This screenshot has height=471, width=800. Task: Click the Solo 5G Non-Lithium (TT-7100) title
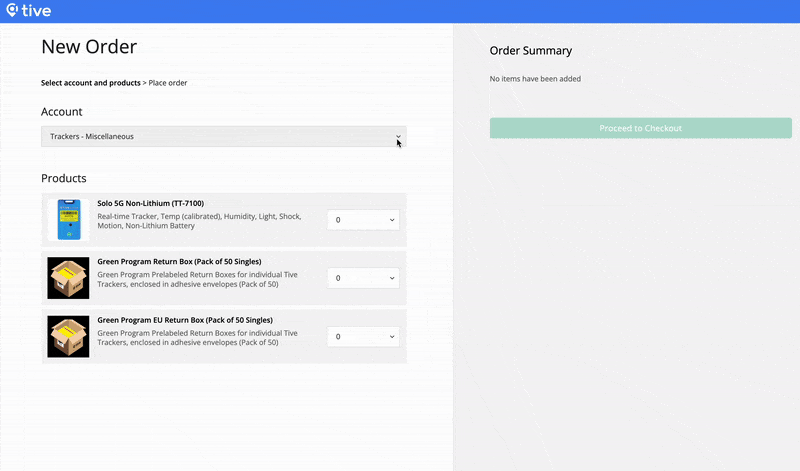click(151, 203)
